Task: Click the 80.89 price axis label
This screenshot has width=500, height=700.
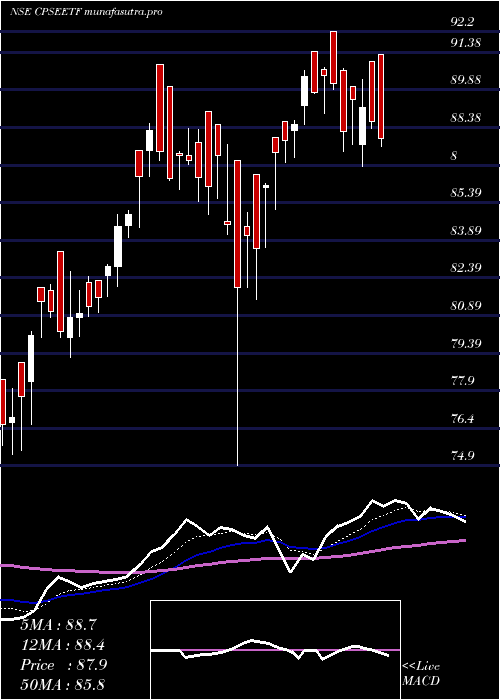Action: click(466, 306)
